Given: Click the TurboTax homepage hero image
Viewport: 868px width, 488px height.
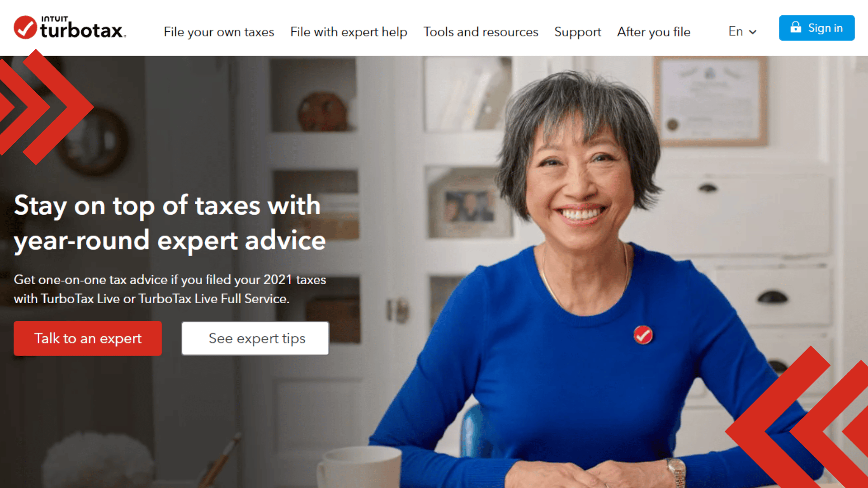Looking at the screenshot, I should pyautogui.click(x=434, y=272).
